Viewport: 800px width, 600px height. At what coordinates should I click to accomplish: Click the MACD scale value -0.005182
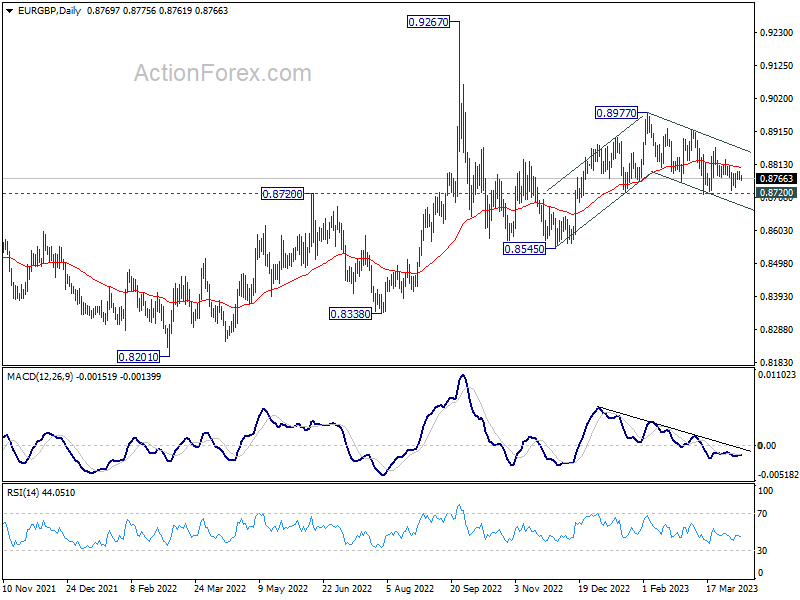[x=778, y=474]
